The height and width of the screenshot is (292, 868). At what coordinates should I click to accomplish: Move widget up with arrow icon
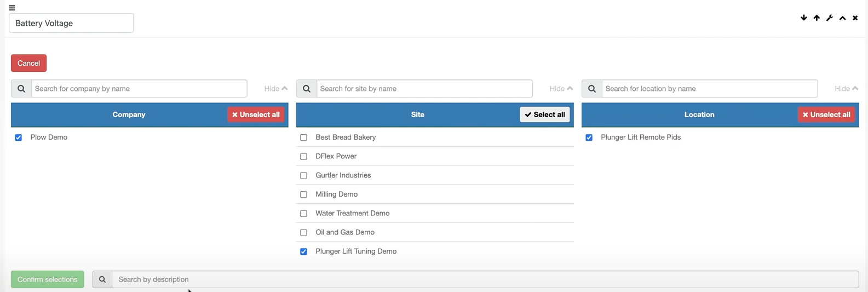817,18
